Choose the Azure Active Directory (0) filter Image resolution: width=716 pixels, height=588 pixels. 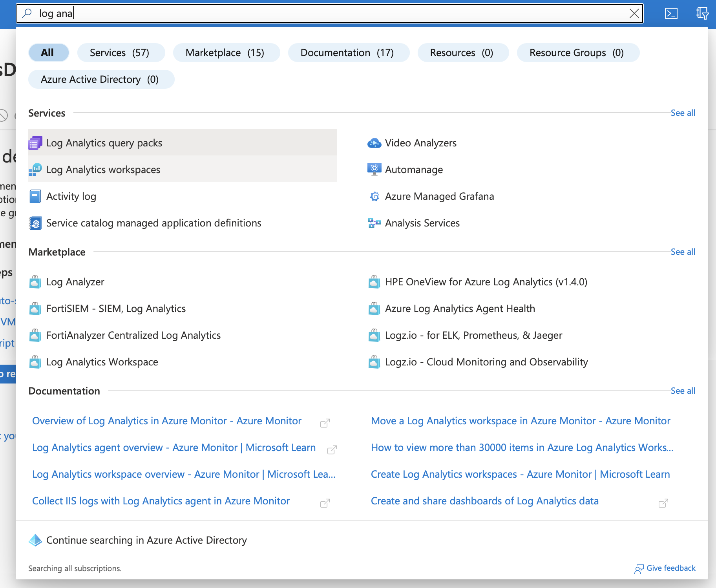click(x=101, y=79)
